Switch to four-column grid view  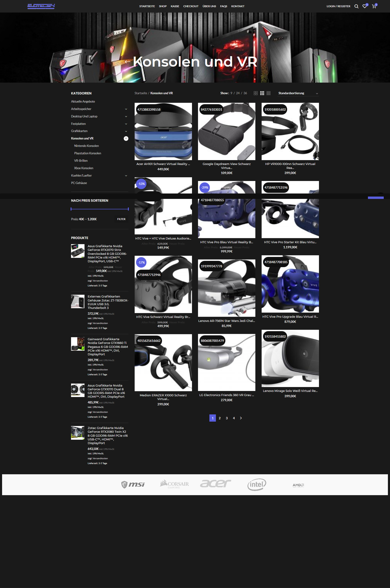(268, 93)
